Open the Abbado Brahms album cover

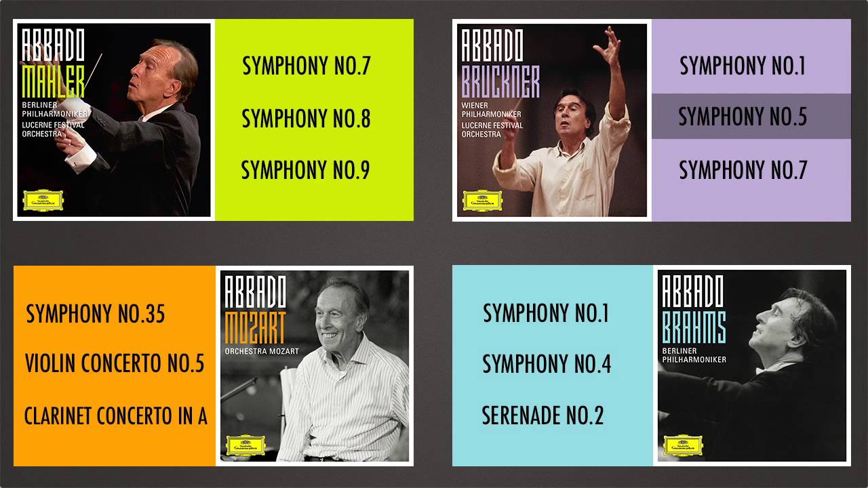pyautogui.click(x=751, y=366)
